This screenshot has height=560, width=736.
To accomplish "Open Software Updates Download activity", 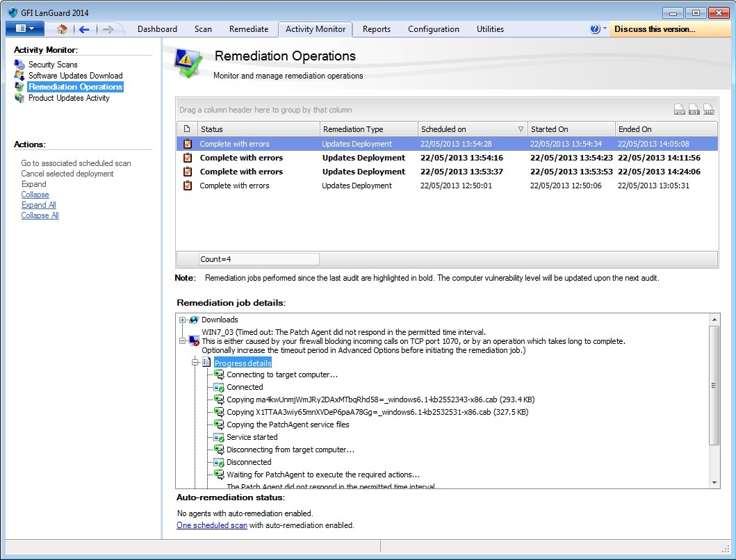I will click(75, 76).
